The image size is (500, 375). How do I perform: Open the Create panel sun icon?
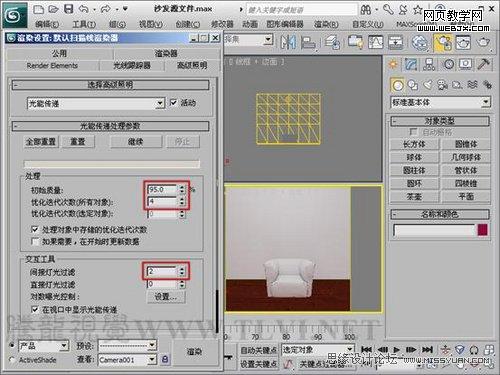pos(393,64)
